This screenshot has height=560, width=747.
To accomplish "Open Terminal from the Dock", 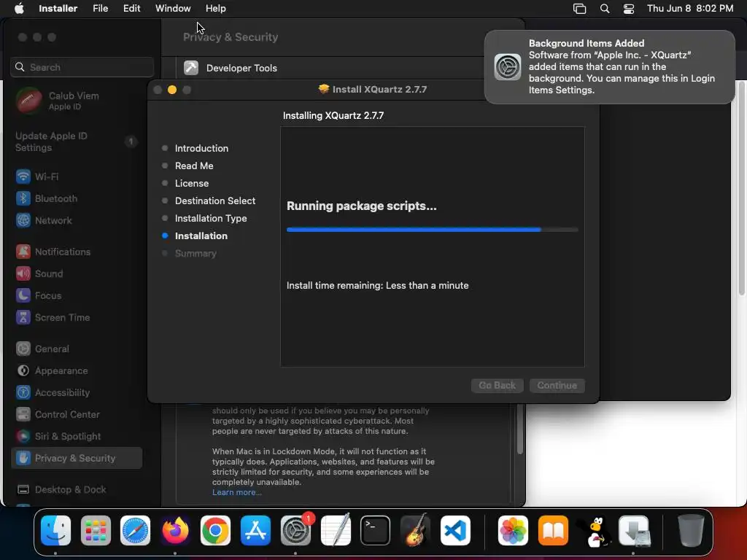I will (376, 530).
